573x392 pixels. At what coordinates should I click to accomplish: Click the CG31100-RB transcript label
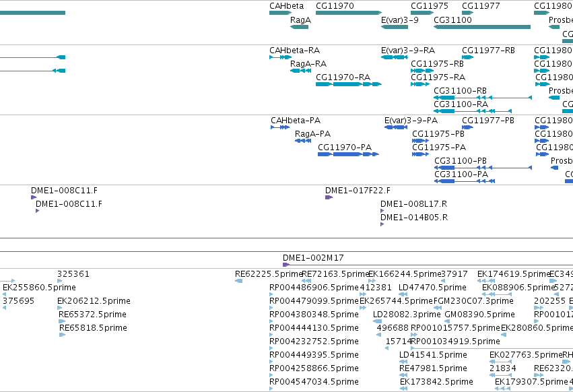(x=460, y=91)
